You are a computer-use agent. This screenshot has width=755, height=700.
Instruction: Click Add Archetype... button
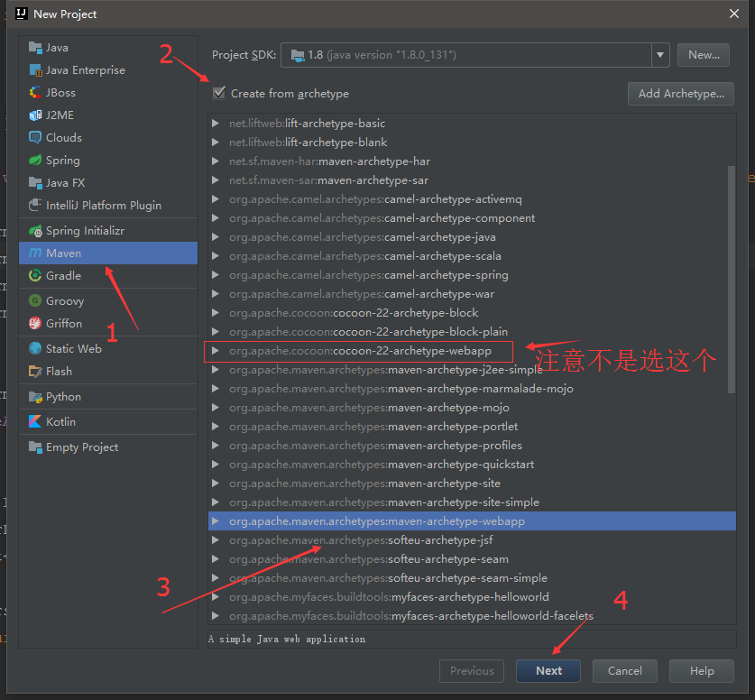tap(681, 94)
